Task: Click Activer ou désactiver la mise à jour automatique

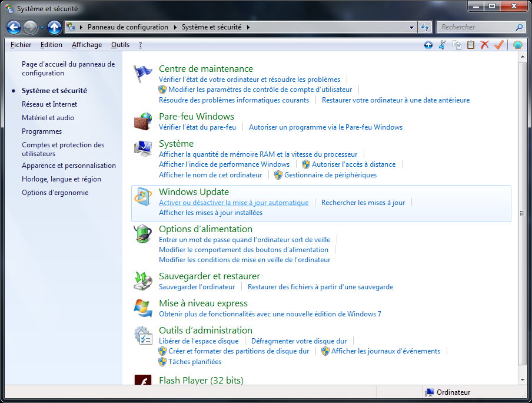Action: coord(234,203)
